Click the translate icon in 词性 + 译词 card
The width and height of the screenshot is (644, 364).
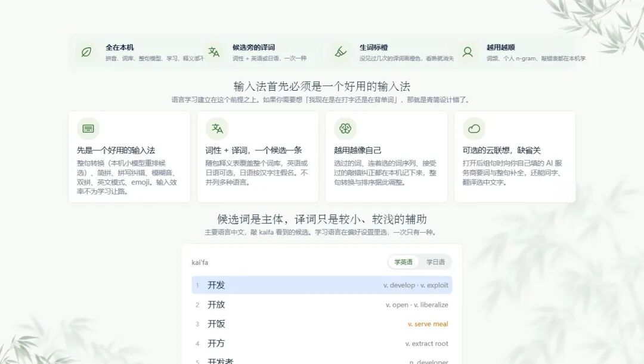tap(217, 128)
